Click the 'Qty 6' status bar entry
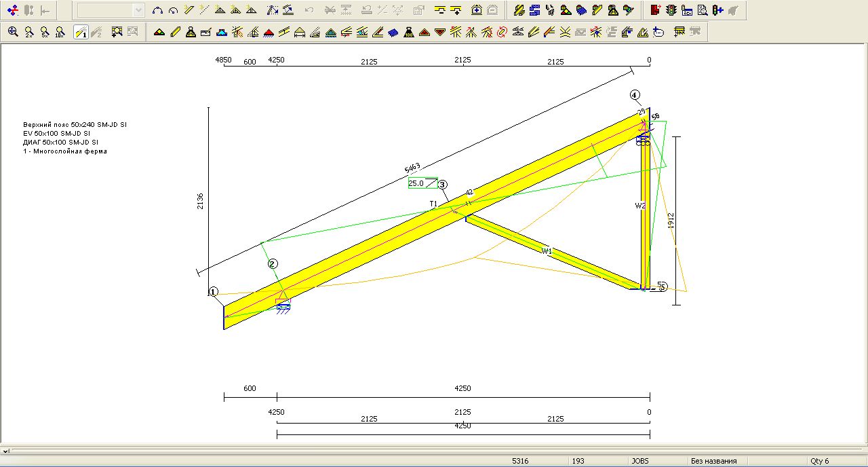This screenshot has height=467, width=868. tap(819, 461)
